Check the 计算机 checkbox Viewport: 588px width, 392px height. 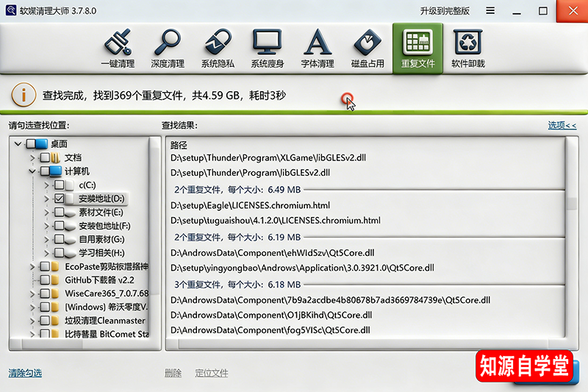45,171
